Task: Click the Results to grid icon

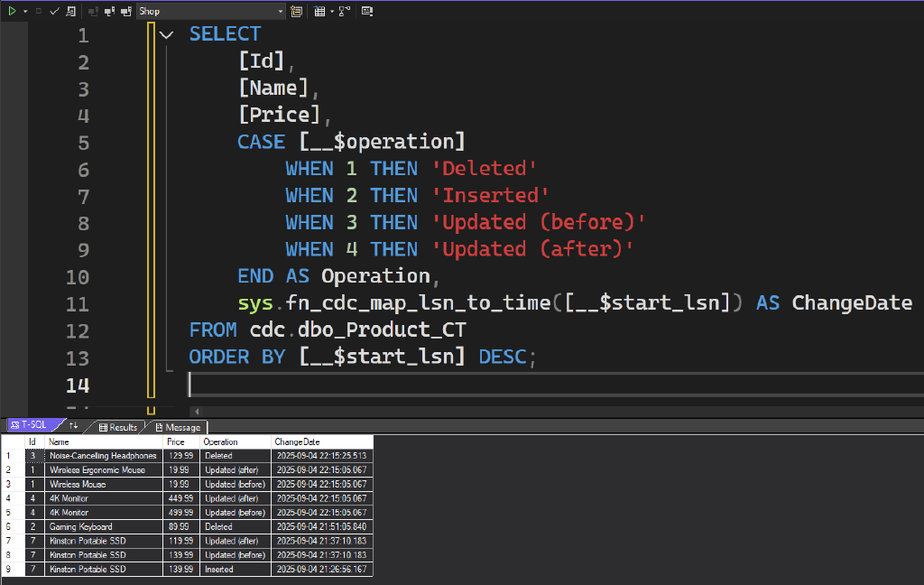Action: [319, 11]
